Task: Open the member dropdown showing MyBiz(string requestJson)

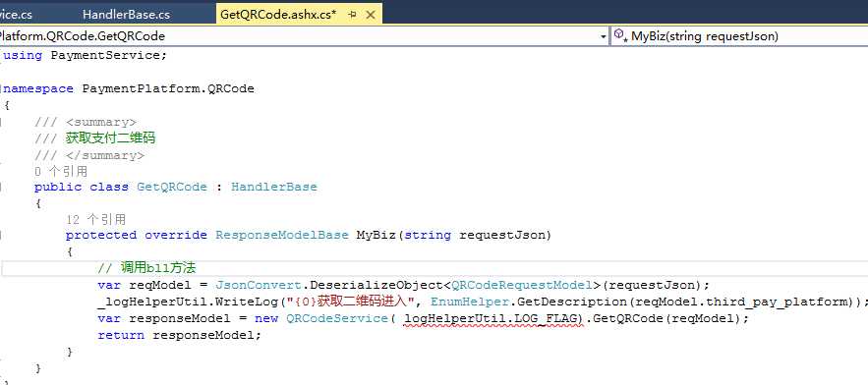Action: click(x=739, y=36)
